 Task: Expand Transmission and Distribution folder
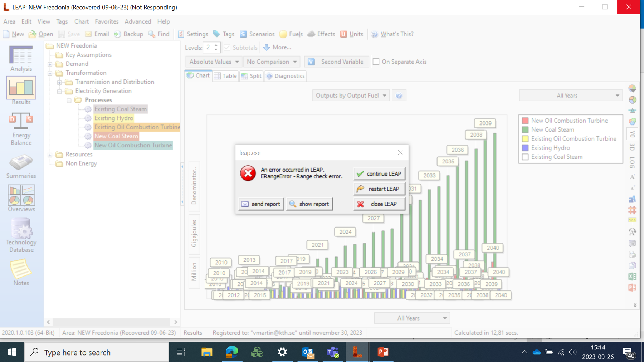[60, 82]
